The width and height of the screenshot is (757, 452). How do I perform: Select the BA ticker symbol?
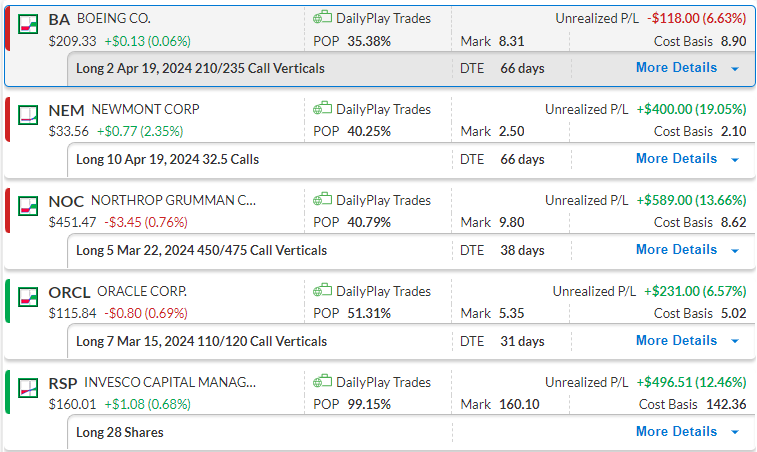tap(59, 19)
